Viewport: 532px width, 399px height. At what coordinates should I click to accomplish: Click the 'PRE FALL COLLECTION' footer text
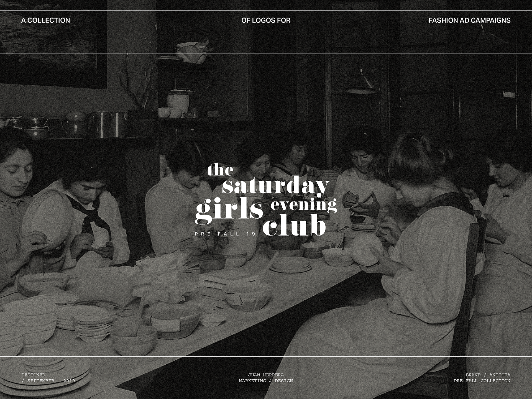point(482,381)
